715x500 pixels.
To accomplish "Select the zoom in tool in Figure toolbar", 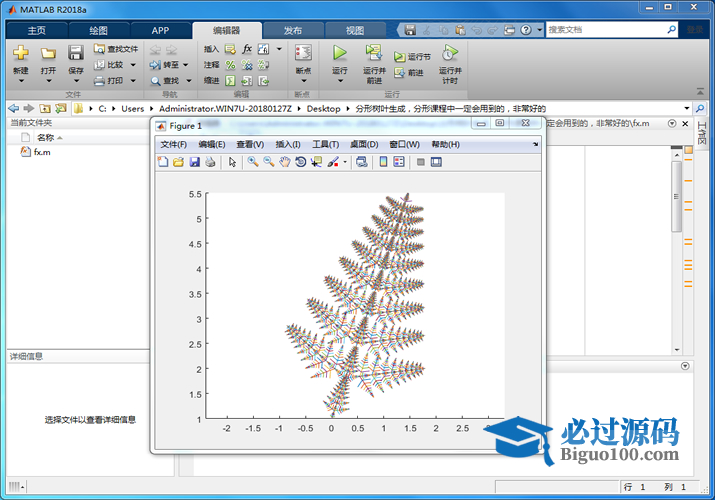I will coord(253,162).
